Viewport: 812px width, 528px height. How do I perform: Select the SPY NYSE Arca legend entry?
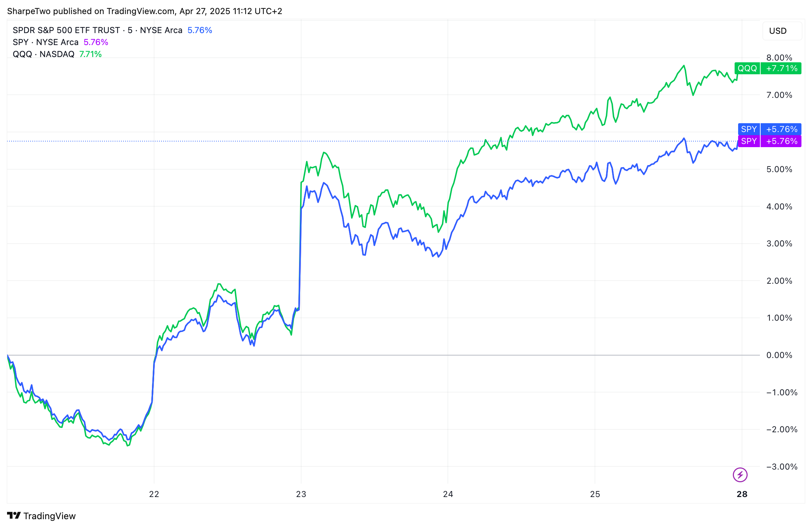pos(45,42)
